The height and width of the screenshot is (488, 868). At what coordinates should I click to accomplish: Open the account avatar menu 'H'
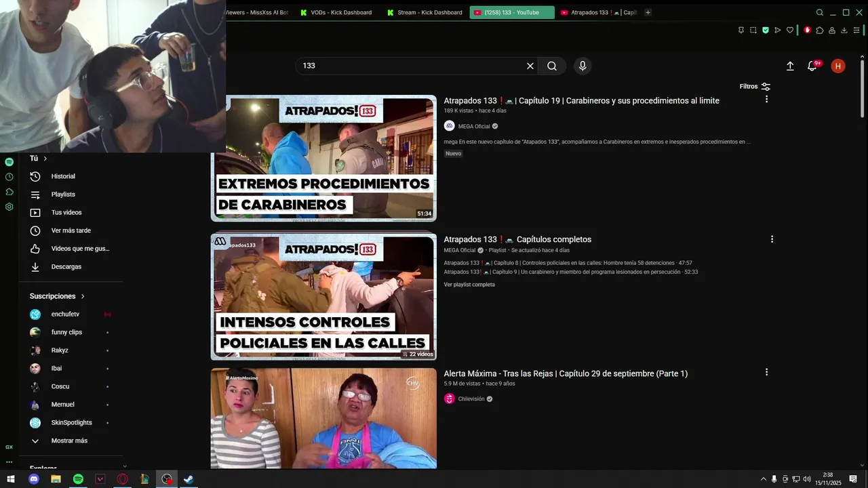click(x=838, y=66)
